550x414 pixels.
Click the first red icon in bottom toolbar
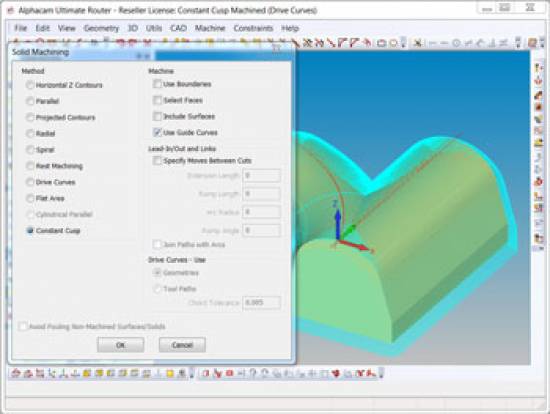click(x=15, y=373)
